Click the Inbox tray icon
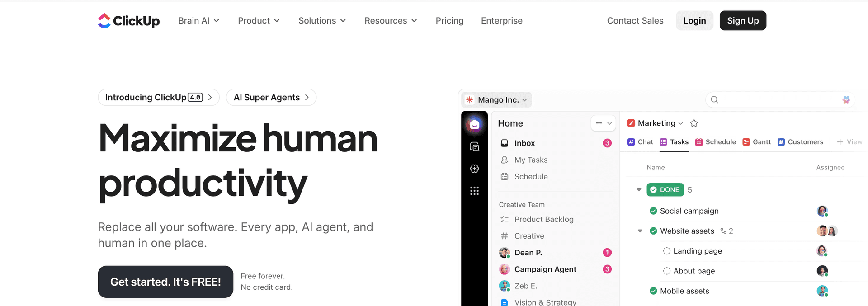Image resolution: width=868 pixels, height=306 pixels. [x=505, y=143]
